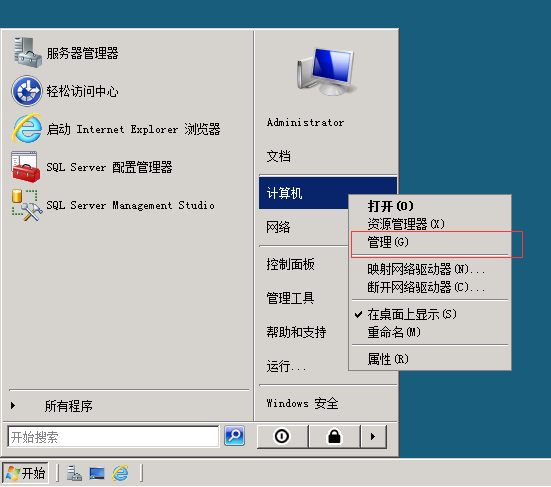
Task: Open the 服务器管理器 server manager icon
Action: 27,53
